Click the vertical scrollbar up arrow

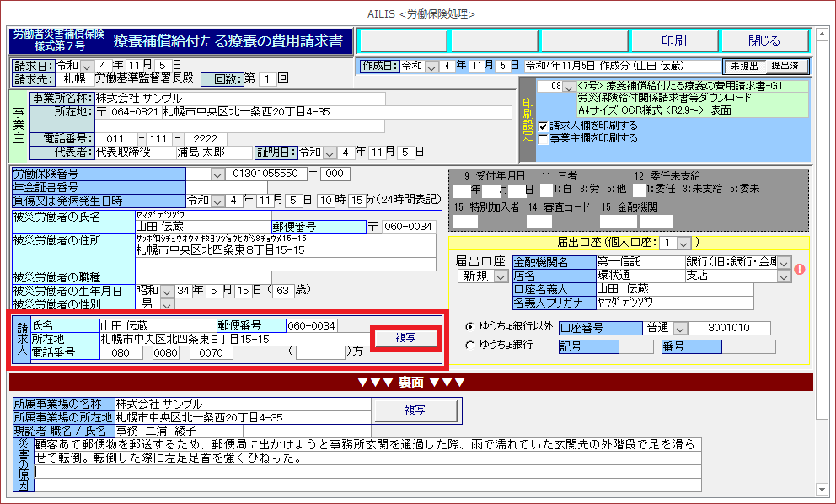[822, 35]
